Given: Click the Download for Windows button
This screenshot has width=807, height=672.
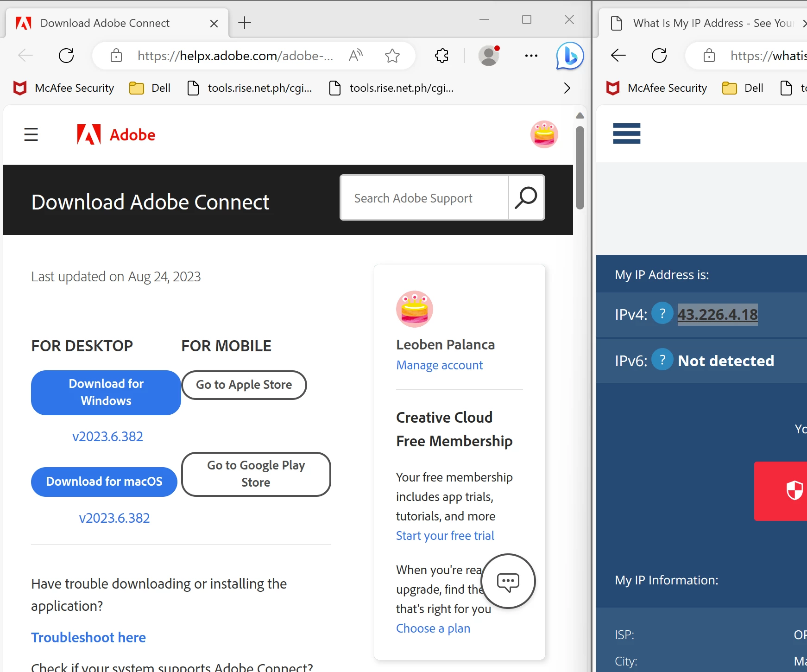Looking at the screenshot, I should click(x=106, y=393).
